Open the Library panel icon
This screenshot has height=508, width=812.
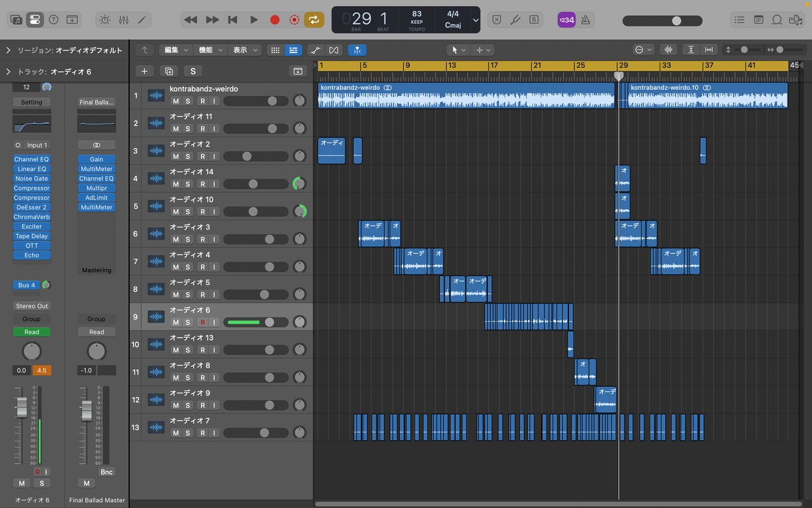17,20
